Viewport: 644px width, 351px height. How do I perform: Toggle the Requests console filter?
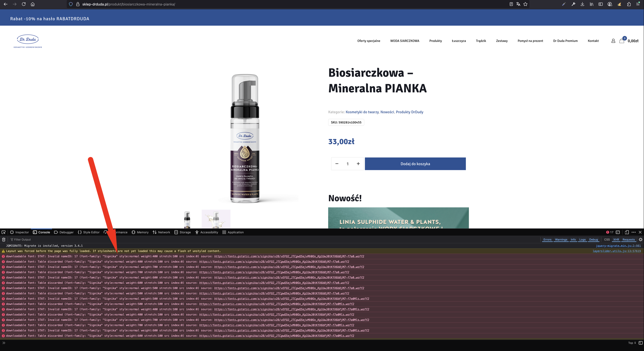tap(629, 240)
